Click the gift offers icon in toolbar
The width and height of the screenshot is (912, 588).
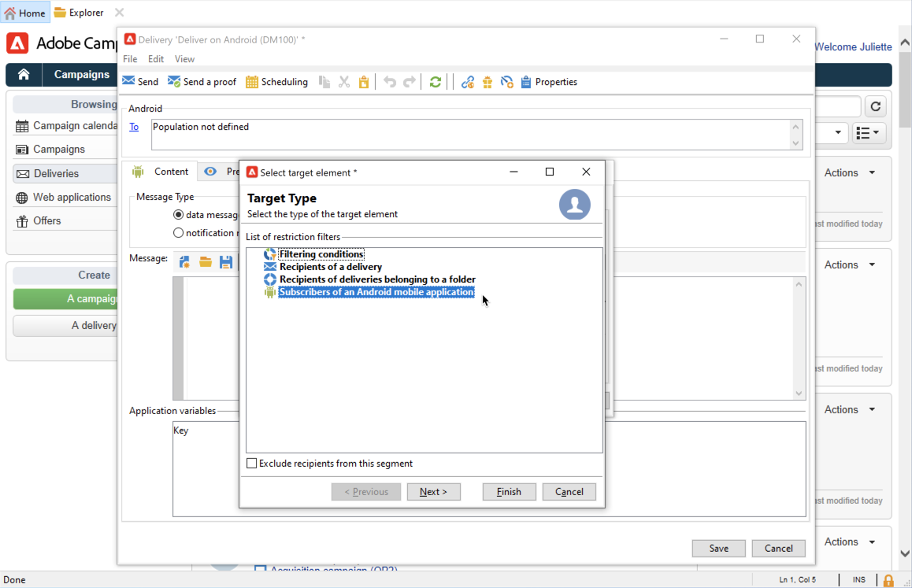488,82
